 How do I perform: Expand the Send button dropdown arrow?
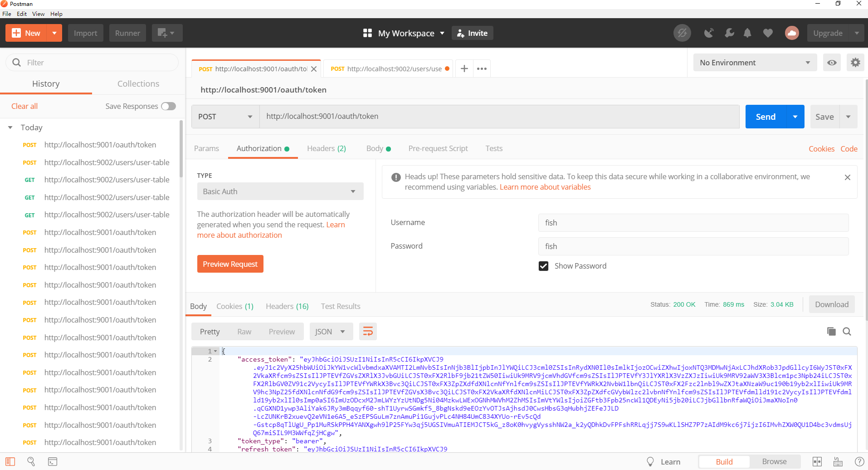coord(795,117)
